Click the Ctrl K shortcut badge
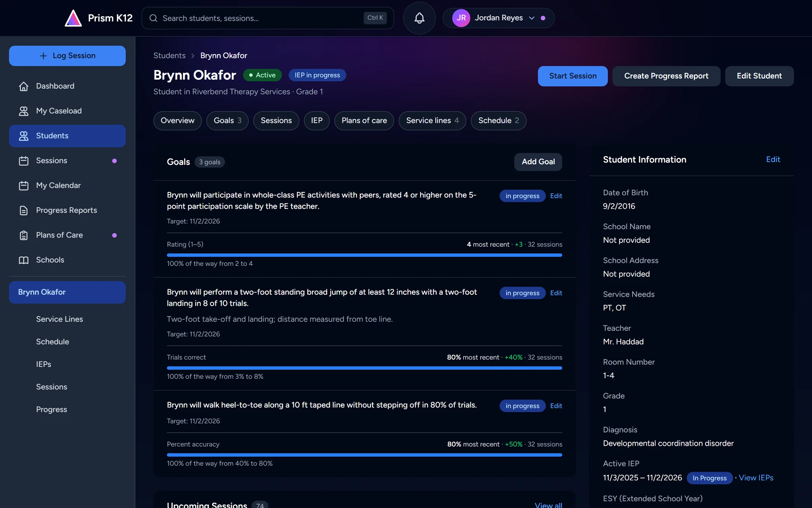Image resolution: width=812 pixels, height=508 pixels. [x=375, y=18]
